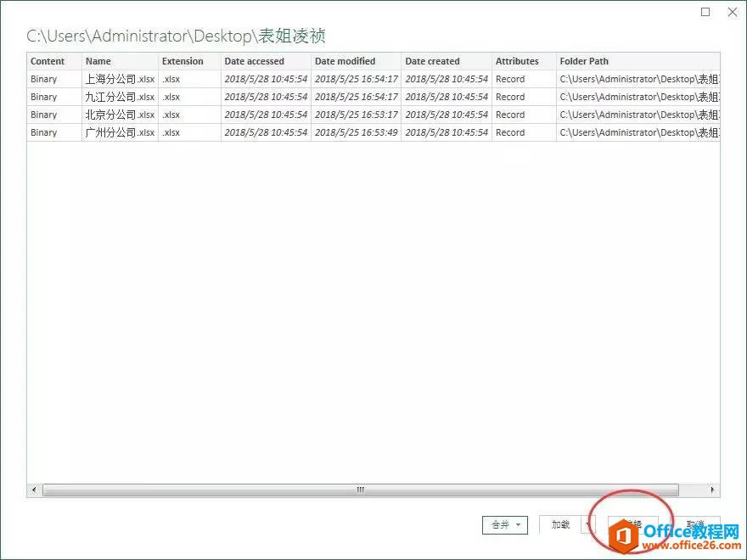Click the scrollbar right arrow
Image resolution: width=747 pixels, height=560 pixels.
[x=712, y=490]
